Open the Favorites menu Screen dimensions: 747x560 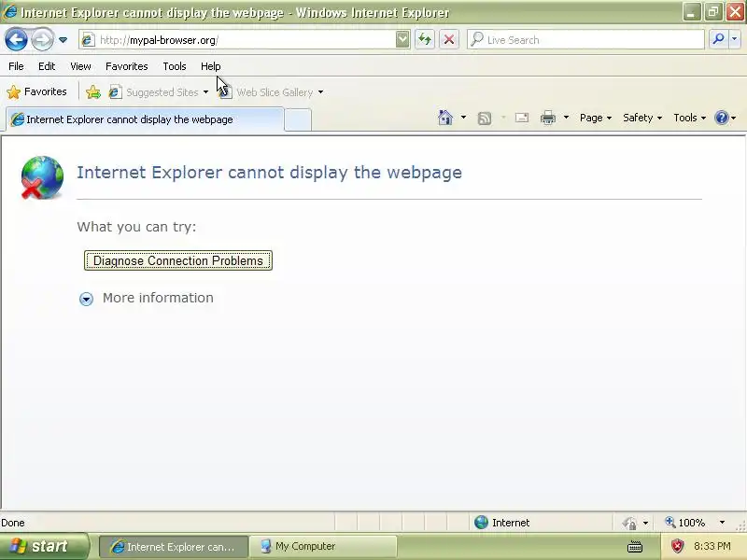point(127,66)
